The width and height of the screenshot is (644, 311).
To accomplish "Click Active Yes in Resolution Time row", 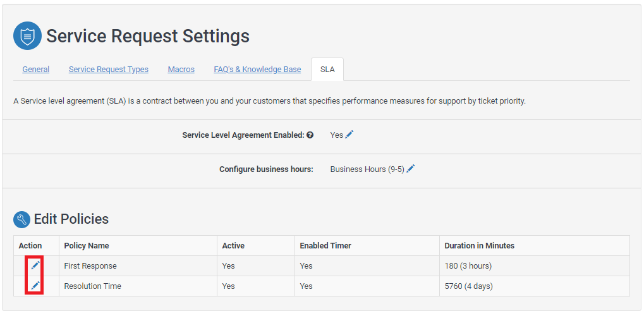I will (x=228, y=286).
